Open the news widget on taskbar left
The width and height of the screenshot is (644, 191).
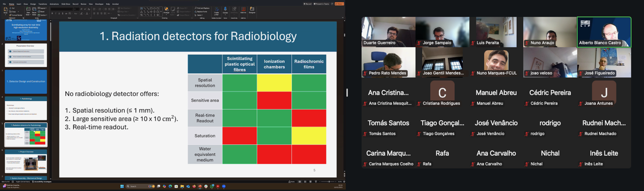(x=12, y=186)
